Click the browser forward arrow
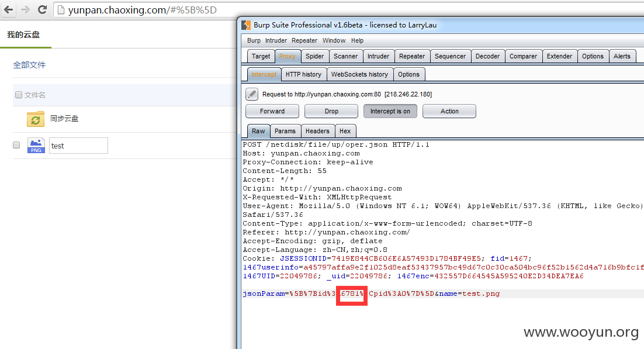 (25, 9)
